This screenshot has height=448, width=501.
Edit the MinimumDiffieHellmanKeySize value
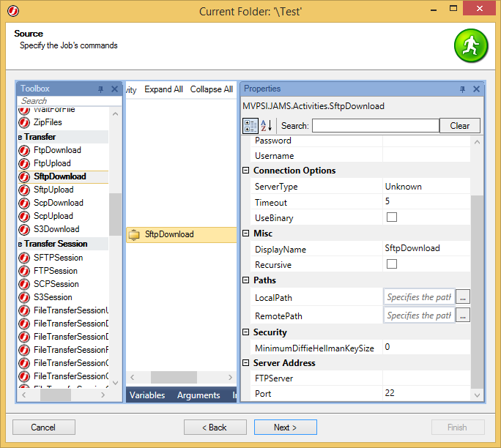(426, 347)
